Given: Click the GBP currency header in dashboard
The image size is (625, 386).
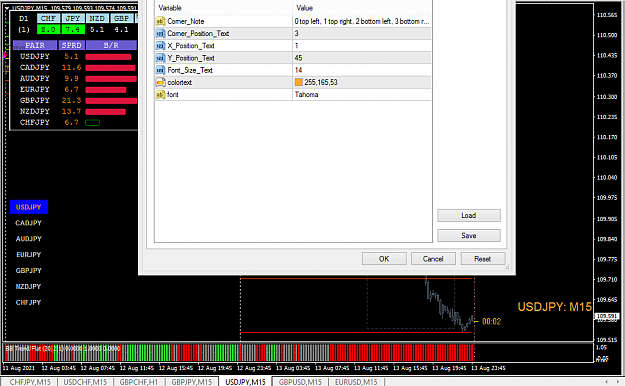Looking at the screenshot, I should point(121,18).
